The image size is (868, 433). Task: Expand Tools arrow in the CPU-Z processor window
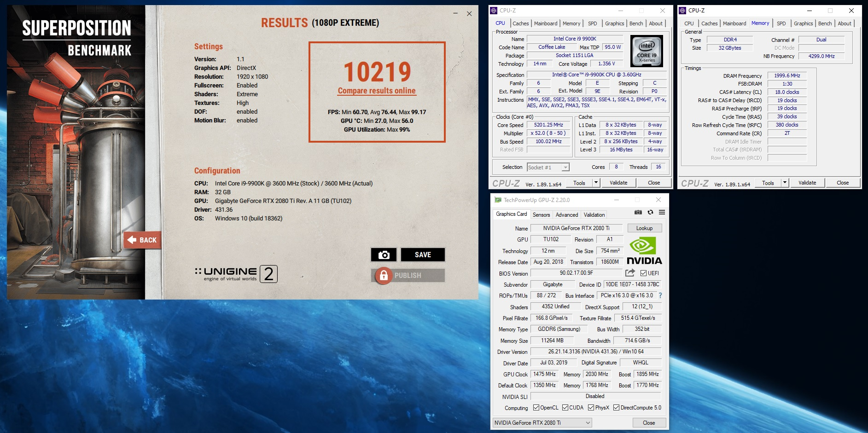(x=596, y=183)
